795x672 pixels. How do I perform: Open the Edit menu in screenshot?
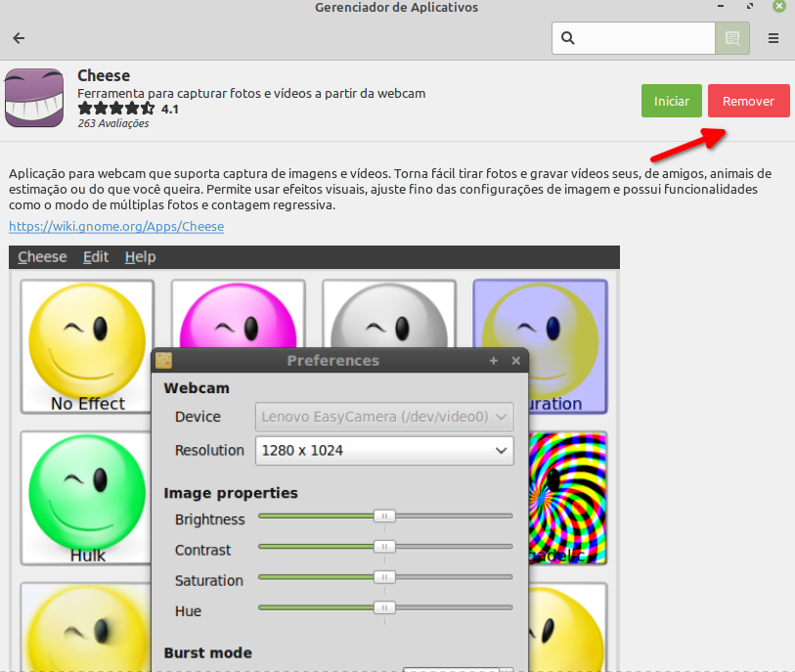tap(96, 257)
